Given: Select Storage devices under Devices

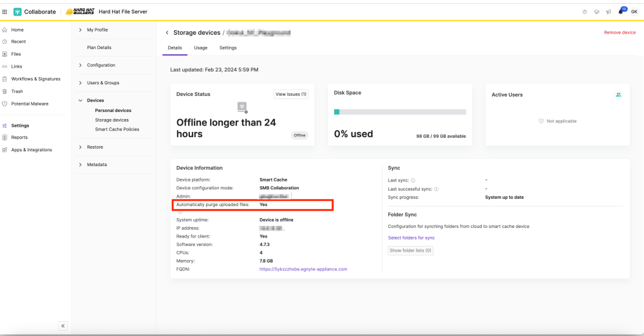Looking at the screenshot, I should tap(111, 120).
